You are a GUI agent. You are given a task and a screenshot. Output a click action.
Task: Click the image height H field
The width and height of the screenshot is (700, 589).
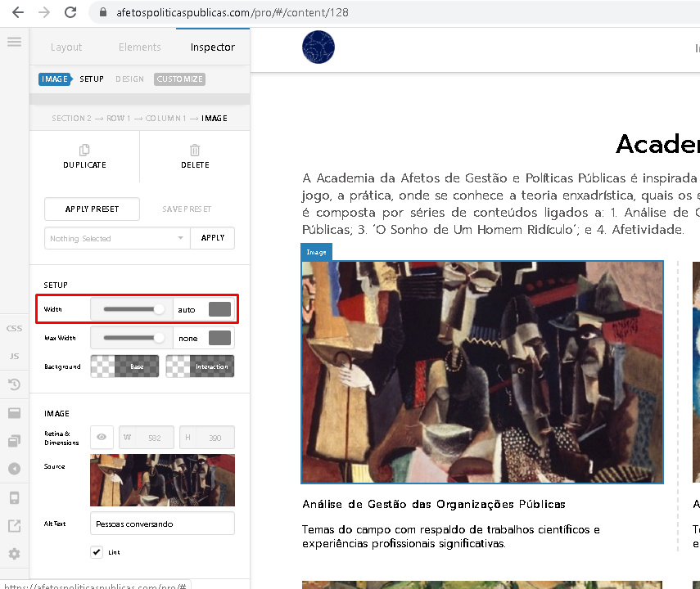pos(207,438)
